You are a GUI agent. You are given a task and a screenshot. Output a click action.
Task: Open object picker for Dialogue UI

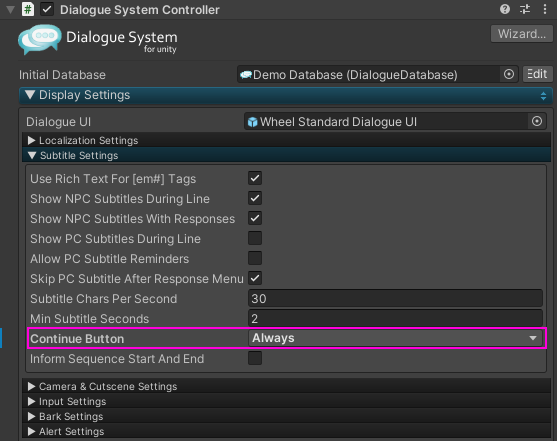(x=537, y=122)
